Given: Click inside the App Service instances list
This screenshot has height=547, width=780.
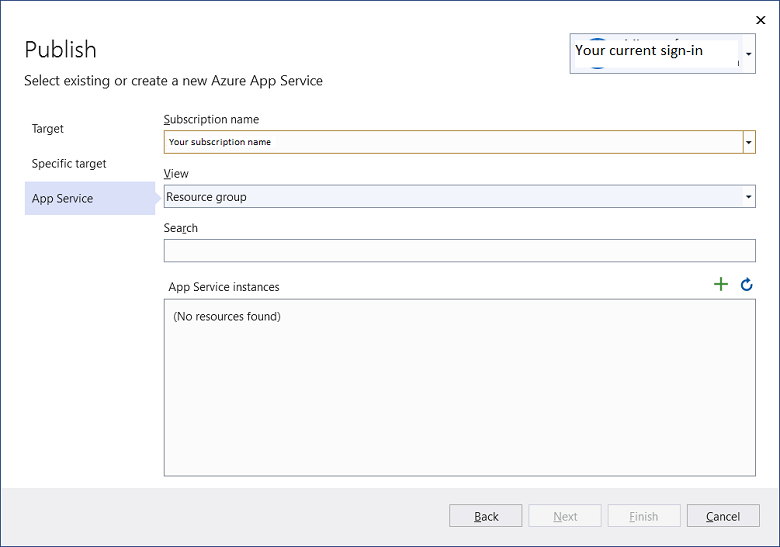Looking at the screenshot, I should [x=459, y=400].
